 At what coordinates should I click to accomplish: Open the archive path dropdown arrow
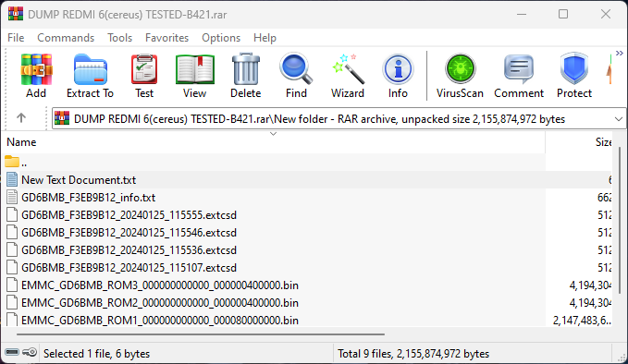click(619, 119)
